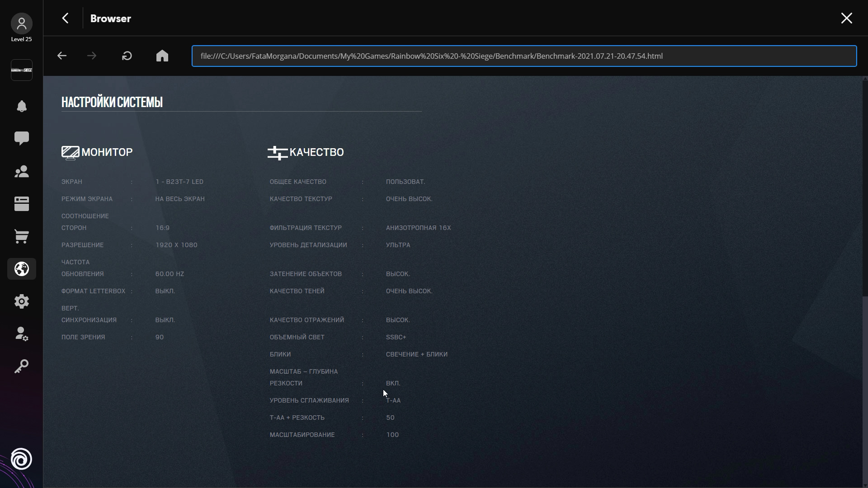Screen dimensions: 868x488
Task: Select the value 60.00 HZ
Action: point(170,274)
